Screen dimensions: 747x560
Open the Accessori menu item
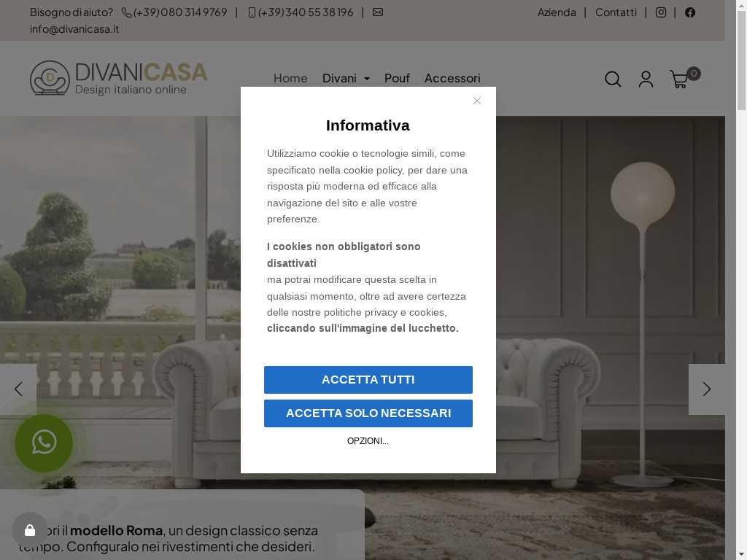click(x=452, y=78)
